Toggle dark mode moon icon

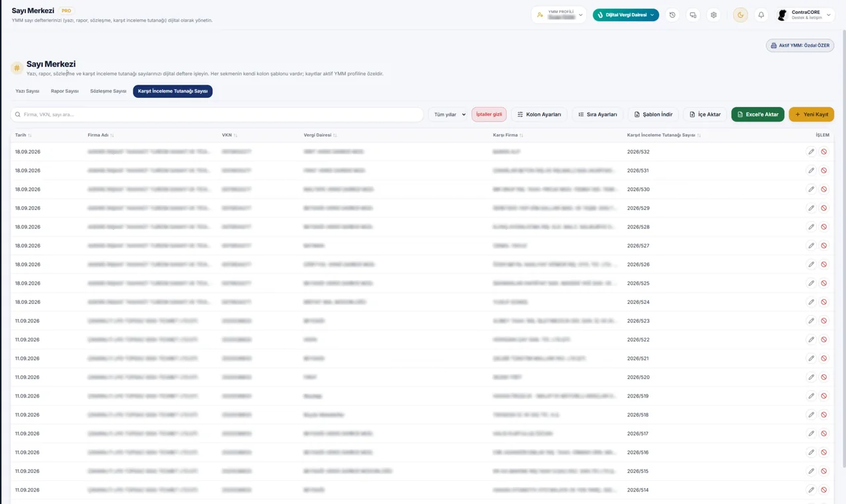pos(740,15)
